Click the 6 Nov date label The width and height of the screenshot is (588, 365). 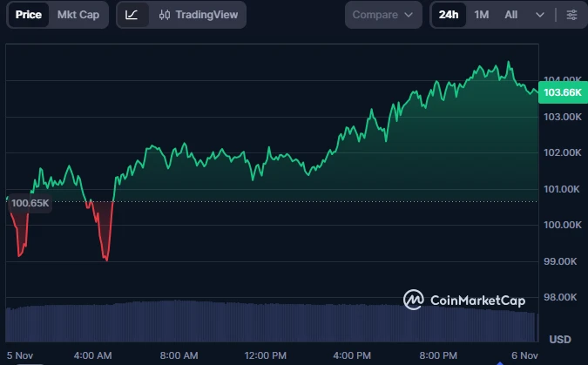pos(524,355)
